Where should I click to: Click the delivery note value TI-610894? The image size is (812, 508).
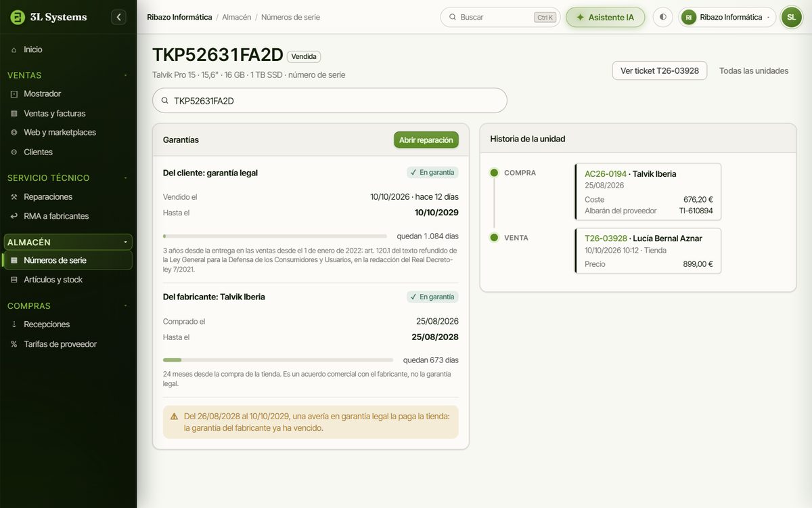pos(696,211)
